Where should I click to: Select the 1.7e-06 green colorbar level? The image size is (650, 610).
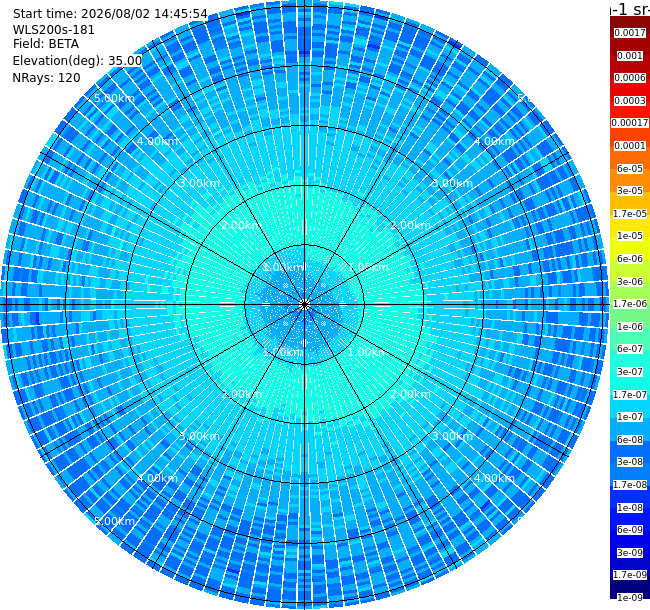(630, 304)
